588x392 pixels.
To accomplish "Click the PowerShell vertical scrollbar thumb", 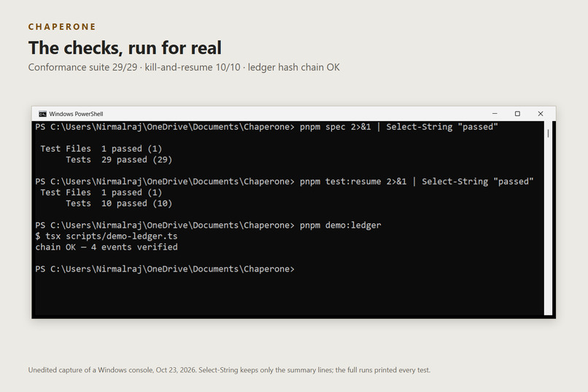I will click(x=548, y=133).
